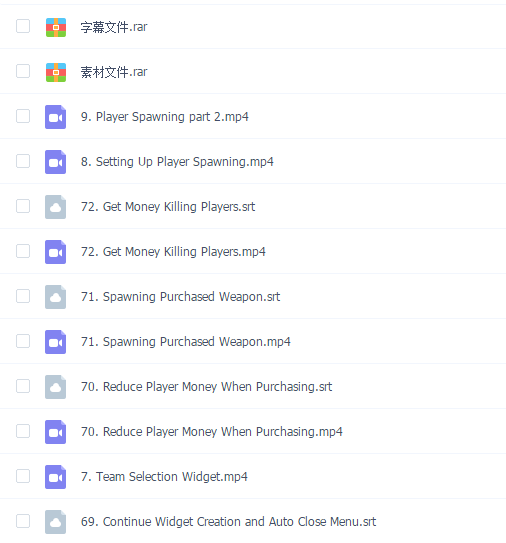Viewport: 506px width, 543px height.
Task: Select checkbox beside 9. Player Spawning part 2.mp4
Action: (23, 116)
